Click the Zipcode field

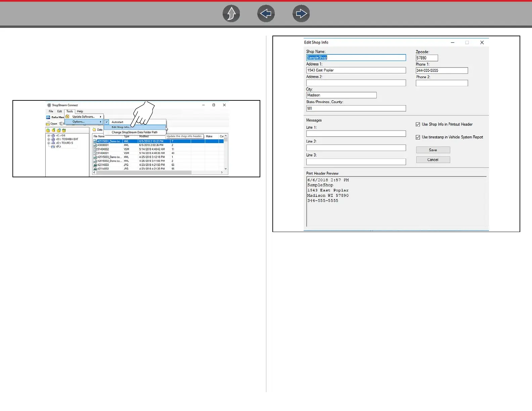[427, 58]
